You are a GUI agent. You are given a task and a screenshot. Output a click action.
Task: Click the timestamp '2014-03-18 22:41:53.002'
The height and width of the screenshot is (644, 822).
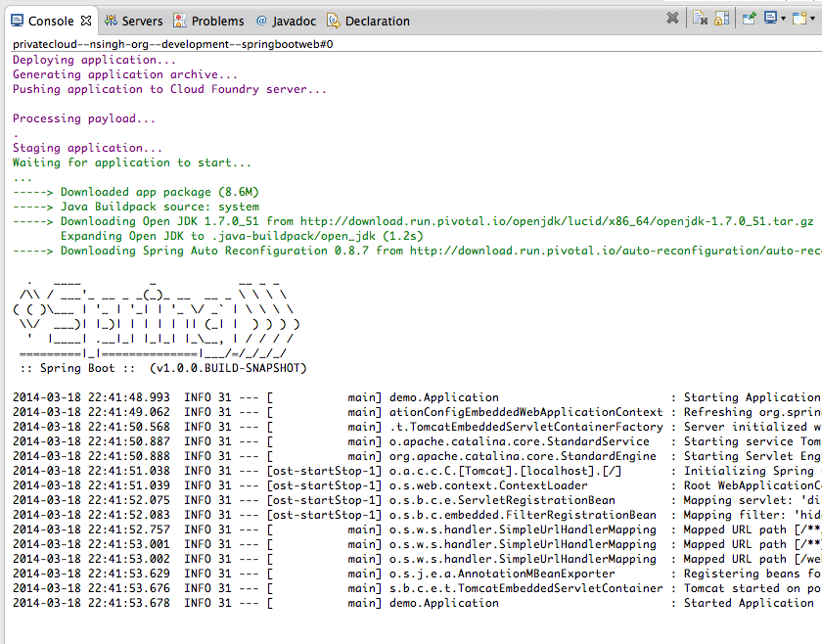[x=91, y=559]
